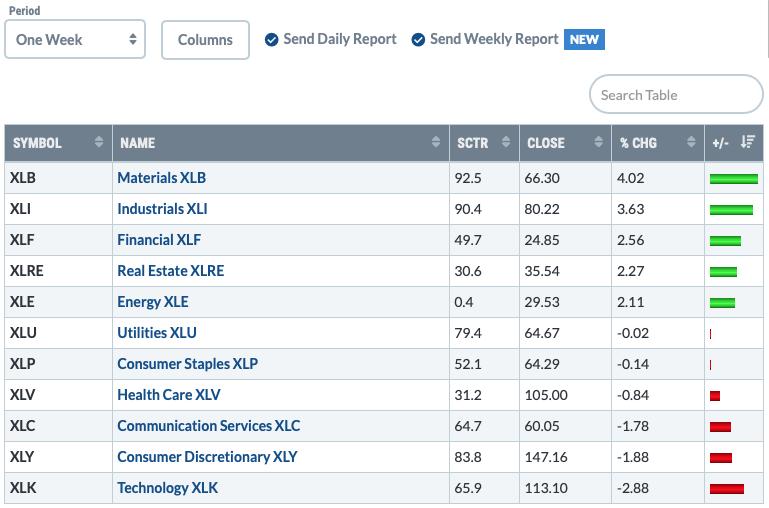Sort the table by NAME column arrows

(436, 142)
